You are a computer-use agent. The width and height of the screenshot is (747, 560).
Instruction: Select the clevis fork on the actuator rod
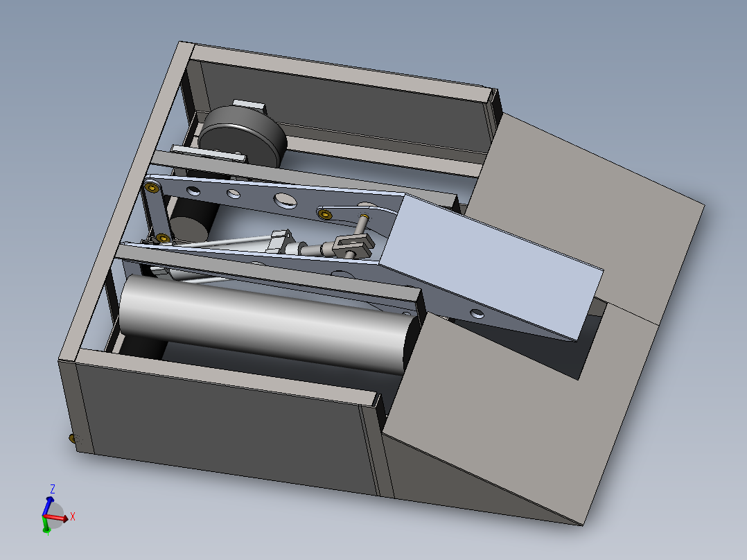(353, 245)
